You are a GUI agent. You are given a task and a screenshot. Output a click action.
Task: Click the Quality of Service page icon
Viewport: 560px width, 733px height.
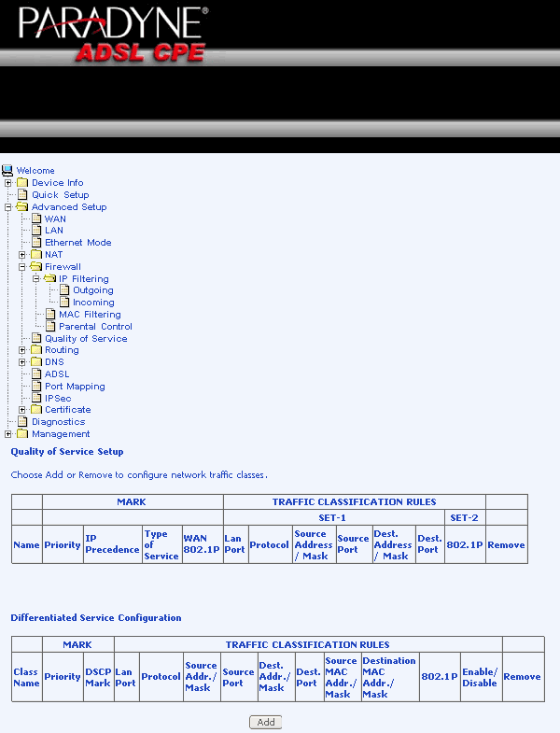click(x=36, y=338)
